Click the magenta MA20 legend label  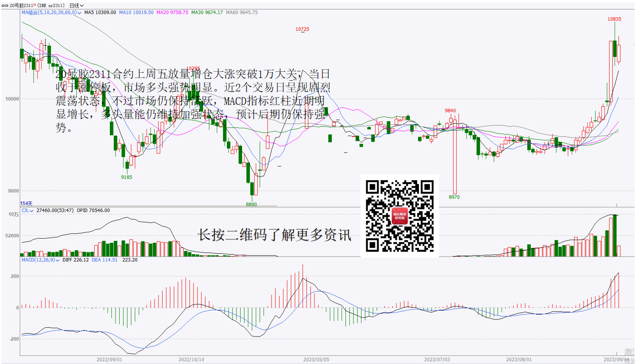[172, 12]
